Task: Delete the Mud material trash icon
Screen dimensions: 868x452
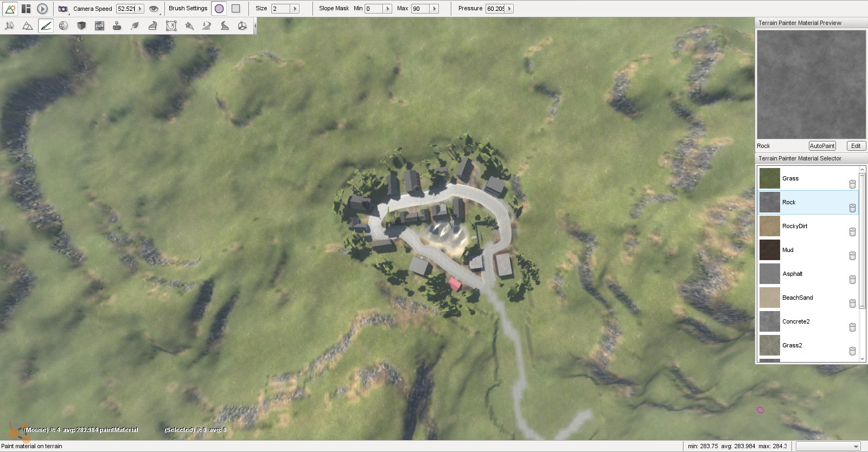Action: pyautogui.click(x=852, y=256)
